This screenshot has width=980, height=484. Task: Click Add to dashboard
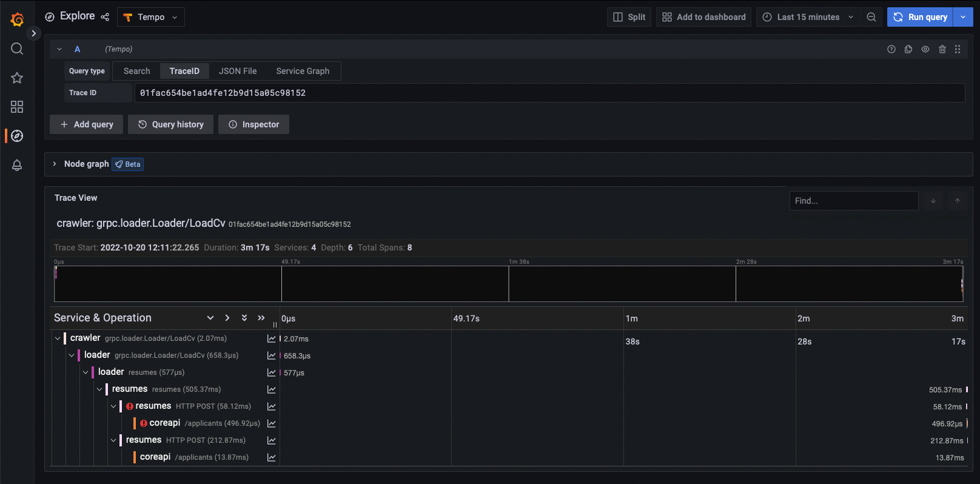703,17
